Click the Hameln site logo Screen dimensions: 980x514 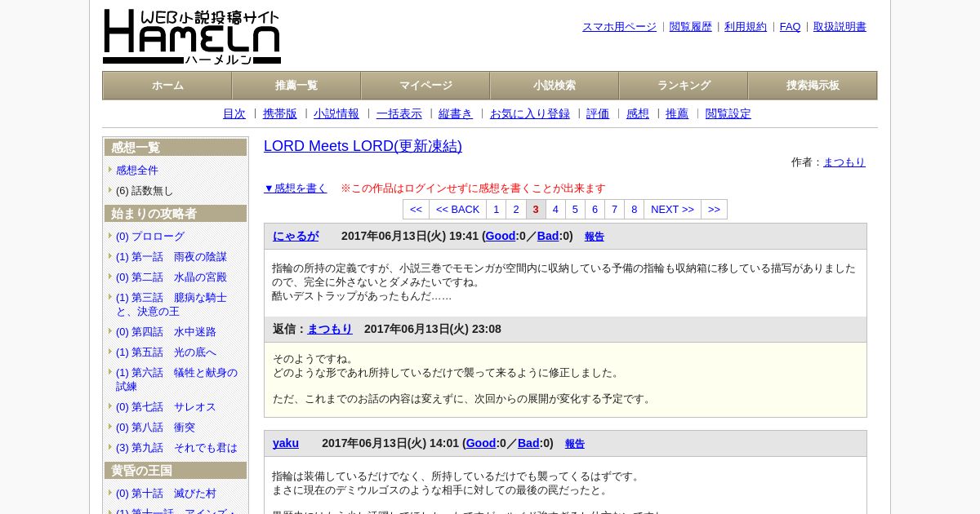coord(192,37)
